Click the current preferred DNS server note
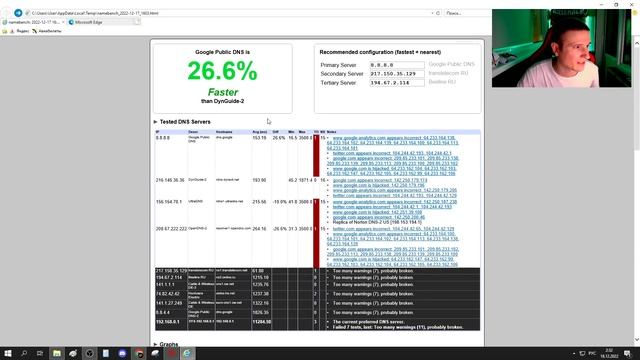 click(368, 322)
